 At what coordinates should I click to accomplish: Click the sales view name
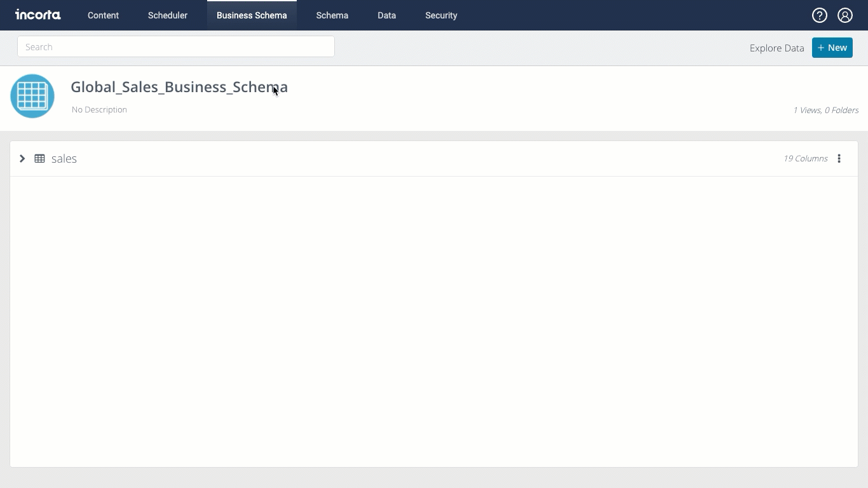click(64, 159)
